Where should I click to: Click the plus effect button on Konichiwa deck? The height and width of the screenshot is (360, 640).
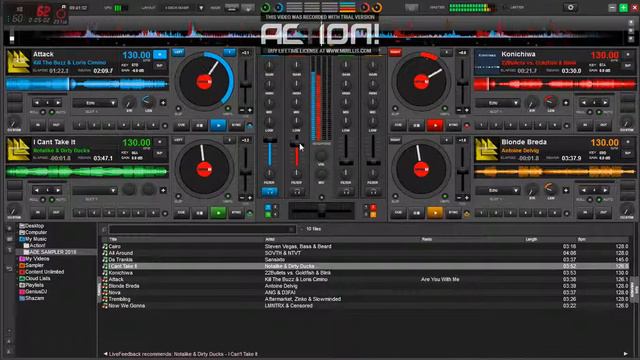(x=565, y=103)
